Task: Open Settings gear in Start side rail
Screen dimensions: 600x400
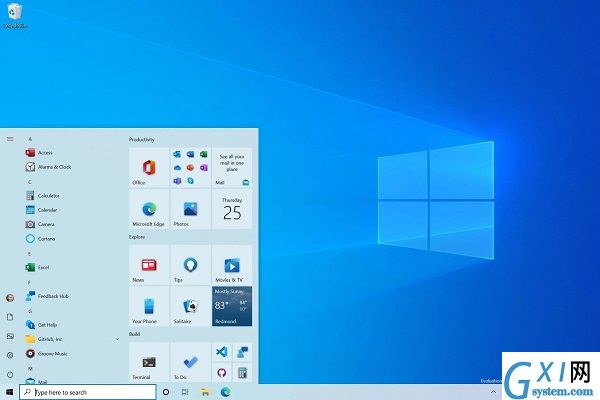Action: point(10,355)
